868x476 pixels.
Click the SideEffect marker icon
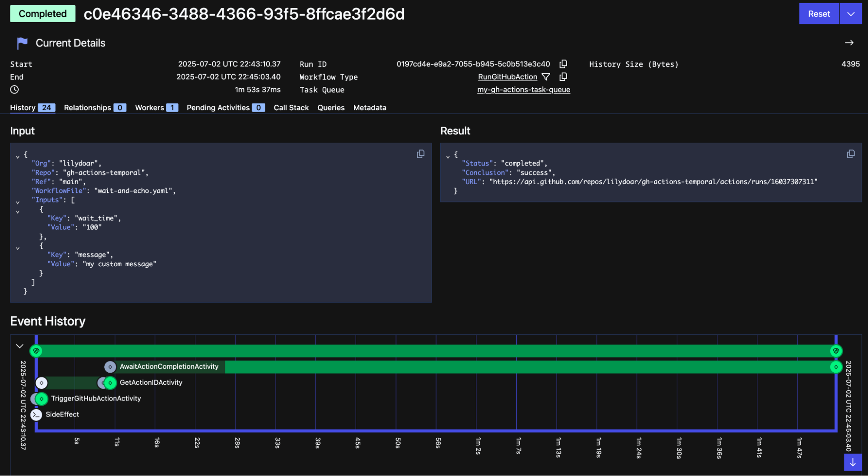pos(36,415)
